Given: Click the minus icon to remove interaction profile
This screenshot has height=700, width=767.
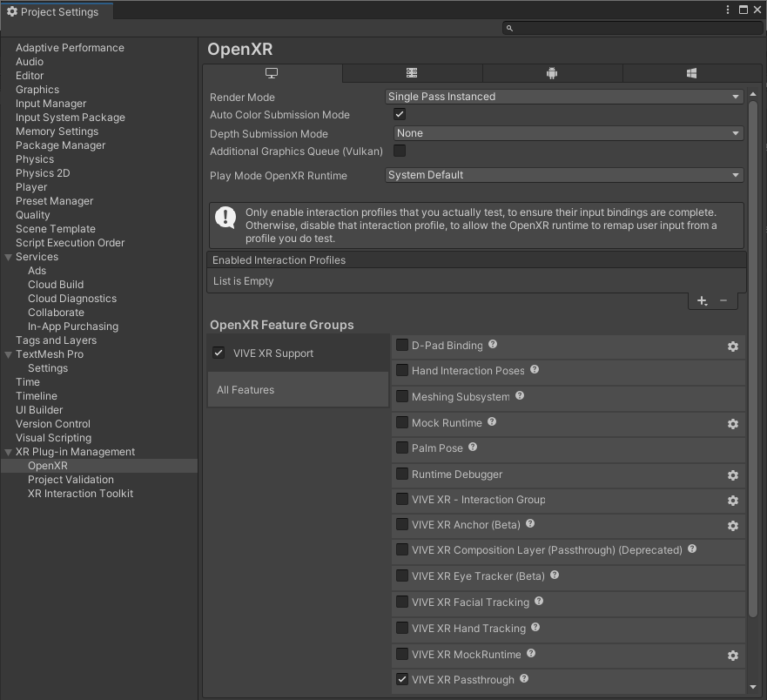Looking at the screenshot, I should point(723,300).
